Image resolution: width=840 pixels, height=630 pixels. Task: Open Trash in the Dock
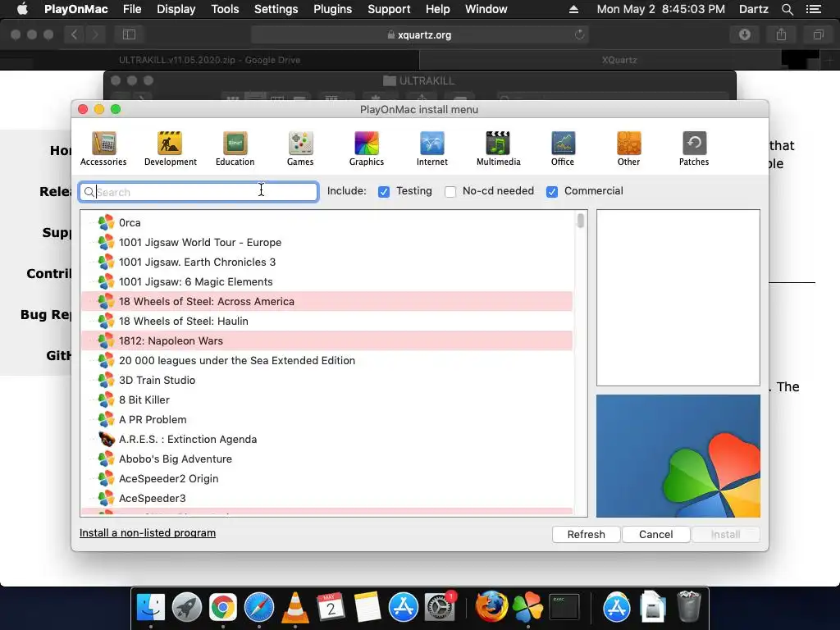coord(689,608)
